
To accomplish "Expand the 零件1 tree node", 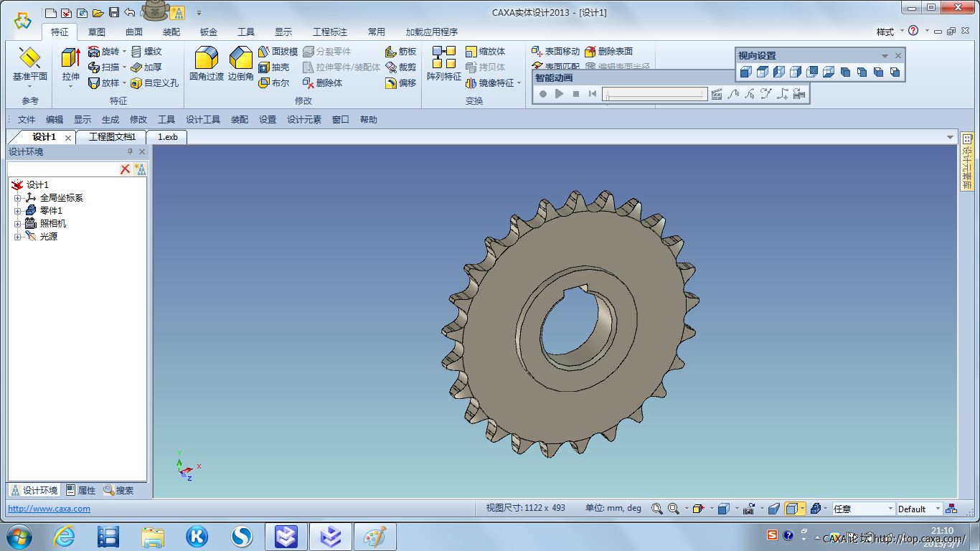I will tap(18, 211).
